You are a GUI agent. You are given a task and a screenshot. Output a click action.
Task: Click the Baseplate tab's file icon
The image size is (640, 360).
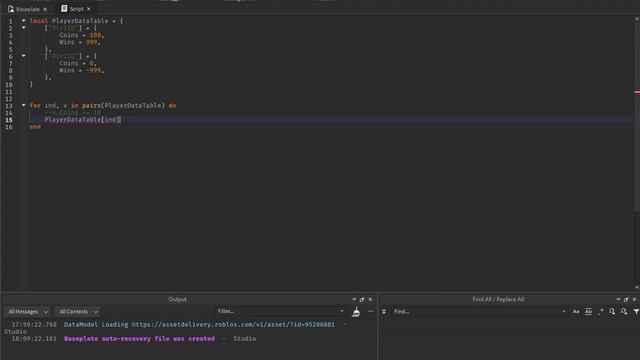11,9
